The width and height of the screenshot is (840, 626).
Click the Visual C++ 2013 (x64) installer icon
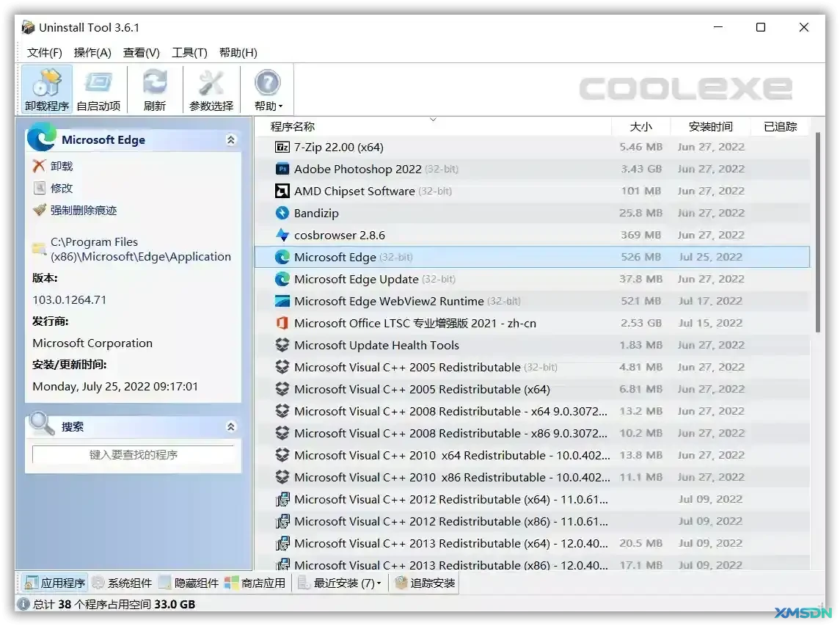point(282,543)
